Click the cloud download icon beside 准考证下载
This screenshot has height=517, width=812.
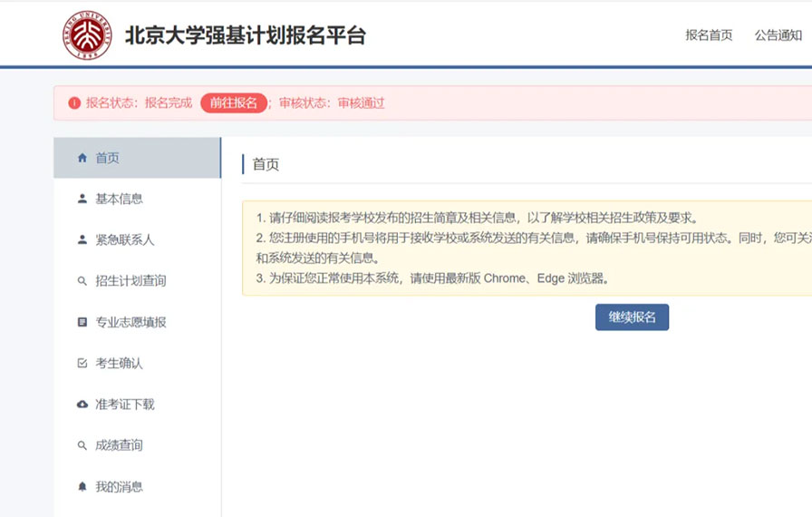82,404
